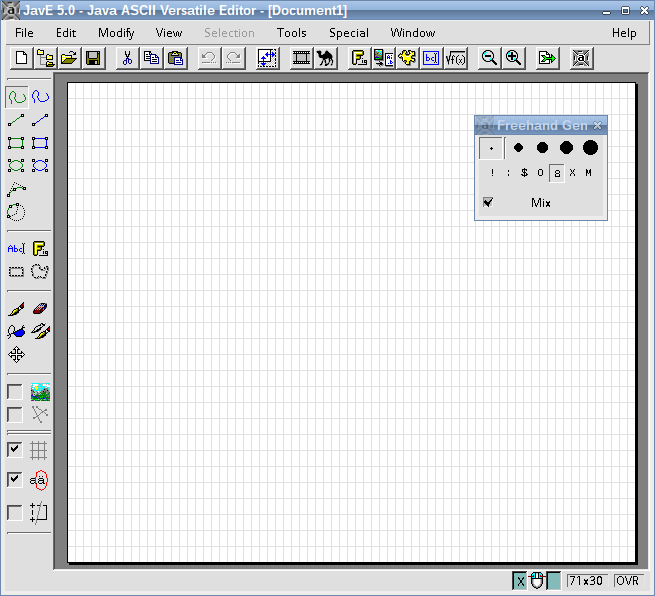Select the Eraser tool
Screen dimensions: 655x596
tap(40, 309)
